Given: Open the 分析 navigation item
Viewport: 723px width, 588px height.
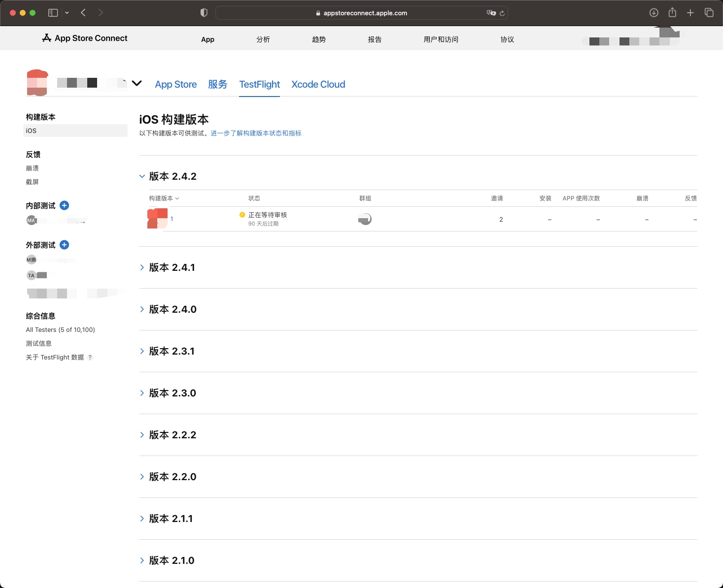Looking at the screenshot, I should (263, 39).
